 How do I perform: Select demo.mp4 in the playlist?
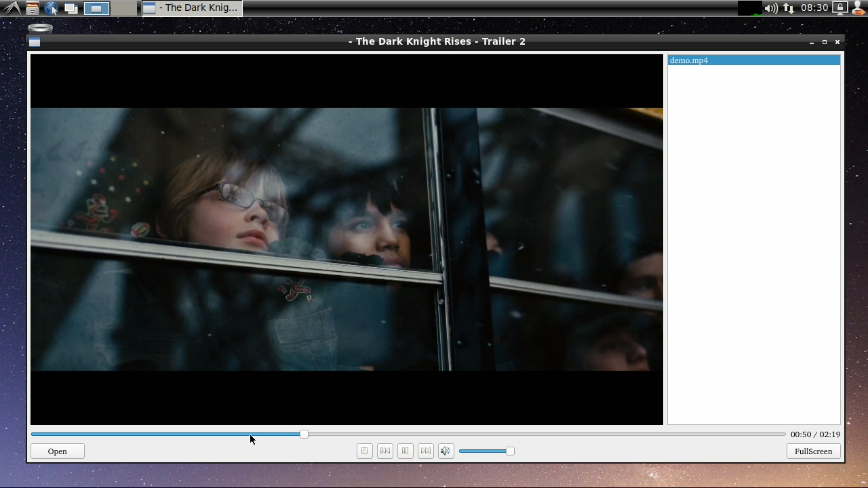click(x=753, y=60)
